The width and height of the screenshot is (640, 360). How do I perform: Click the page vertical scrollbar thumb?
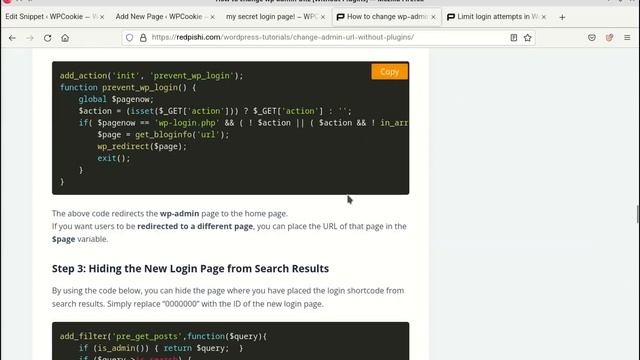tap(638, 214)
